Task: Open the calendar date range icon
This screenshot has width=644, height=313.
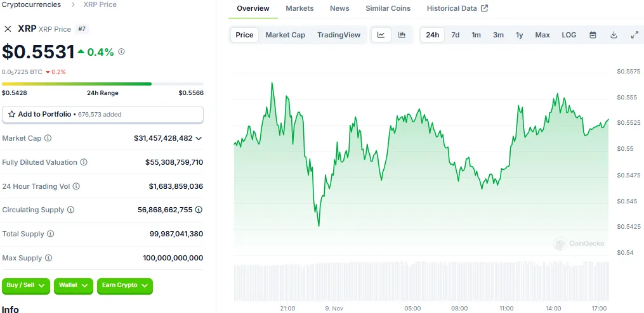Action: [x=593, y=35]
